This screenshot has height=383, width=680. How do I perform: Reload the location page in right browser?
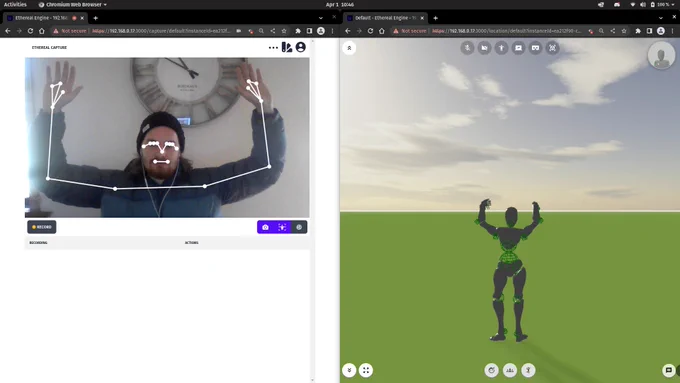point(370,31)
